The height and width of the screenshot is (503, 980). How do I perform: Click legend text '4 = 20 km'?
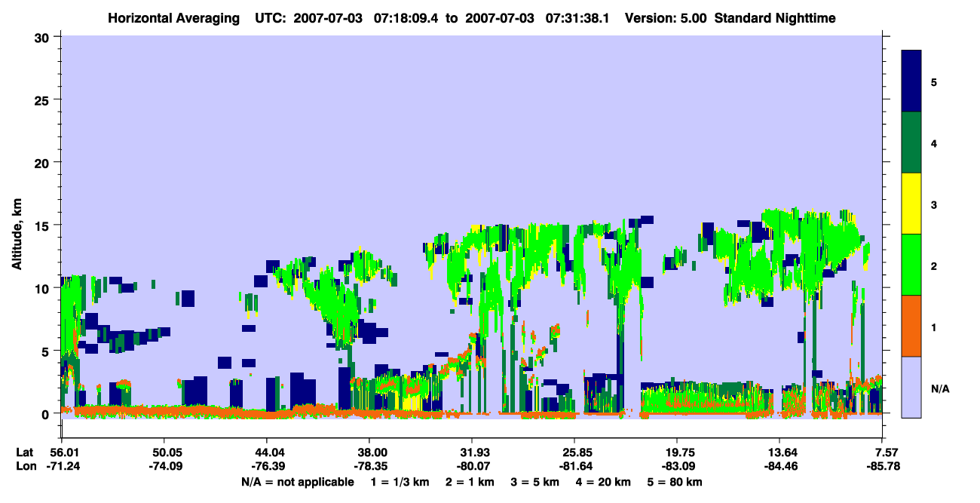[605, 481]
